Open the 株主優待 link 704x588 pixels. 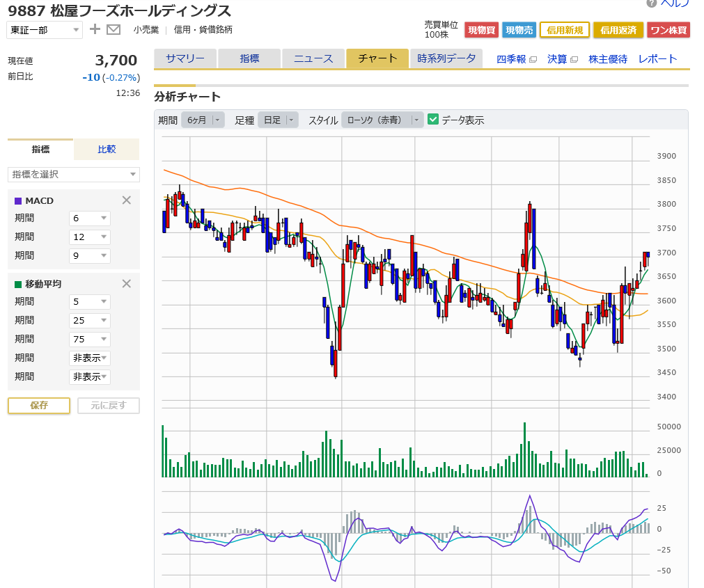click(608, 59)
